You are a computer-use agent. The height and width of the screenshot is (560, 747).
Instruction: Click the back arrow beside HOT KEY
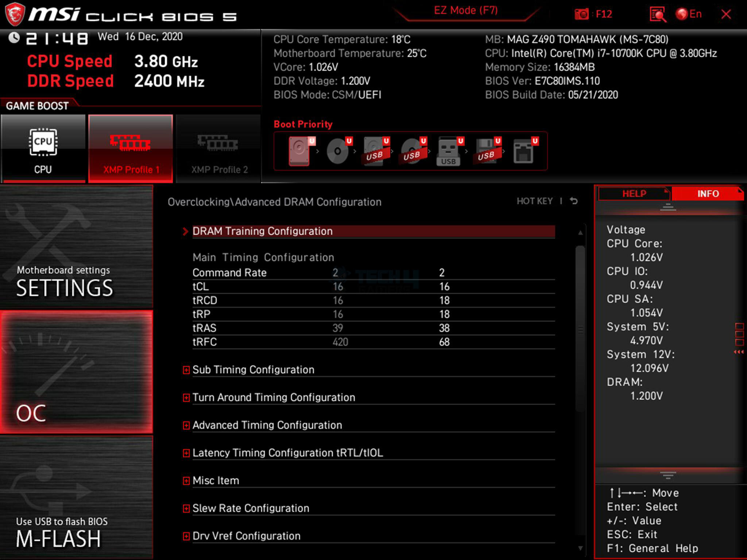pos(574,201)
